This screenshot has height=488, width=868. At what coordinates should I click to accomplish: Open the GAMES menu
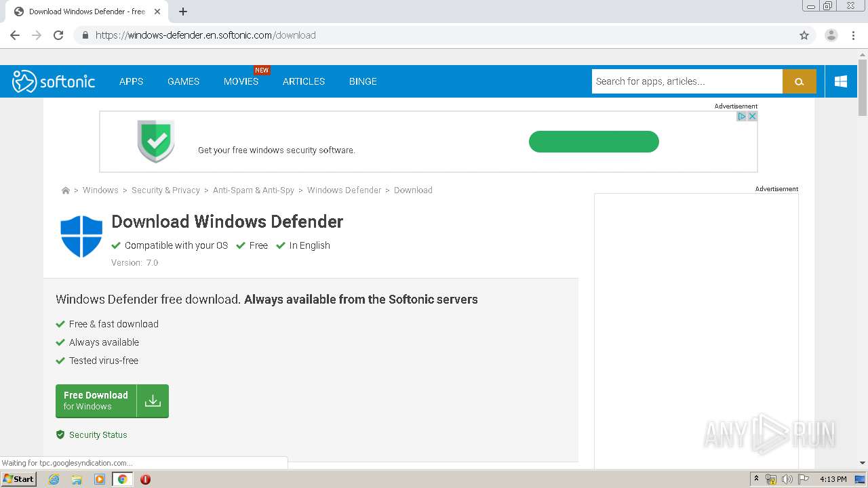point(183,81)
